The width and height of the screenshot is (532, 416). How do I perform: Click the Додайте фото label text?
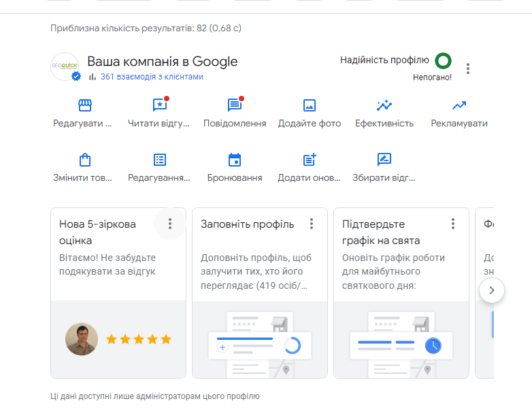[310, 124]
